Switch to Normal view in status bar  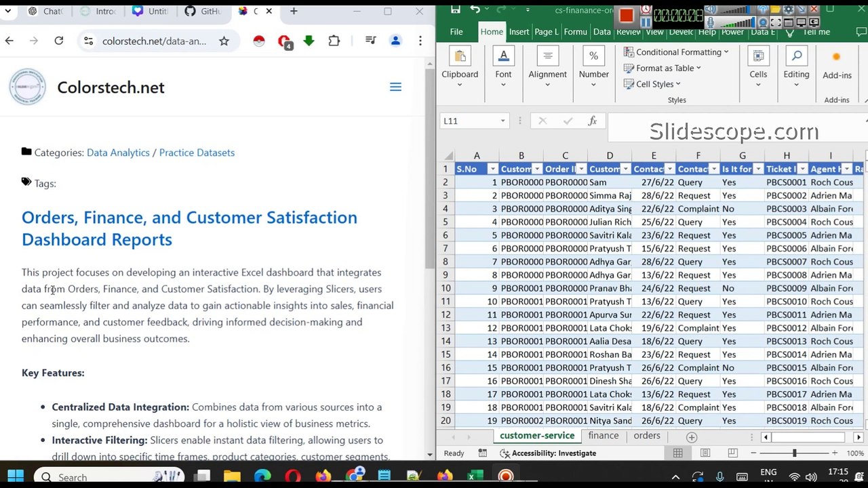[677, 453]
